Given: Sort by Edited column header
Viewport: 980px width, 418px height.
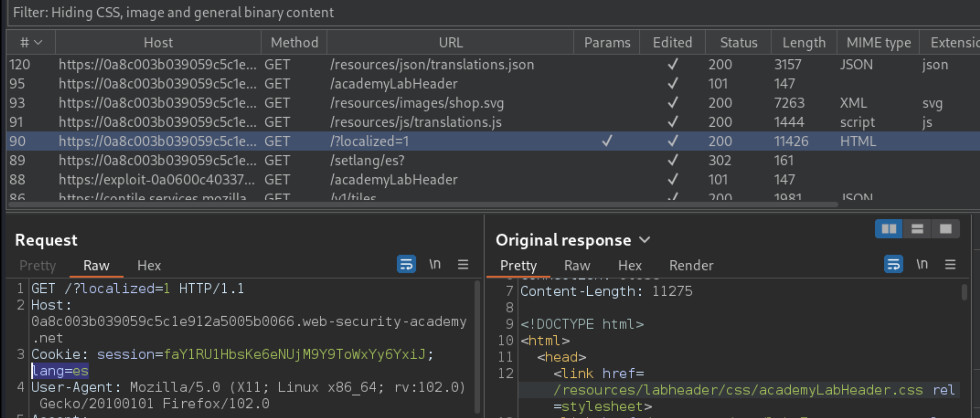Looking at the screenshot, I should pos(672,43).
